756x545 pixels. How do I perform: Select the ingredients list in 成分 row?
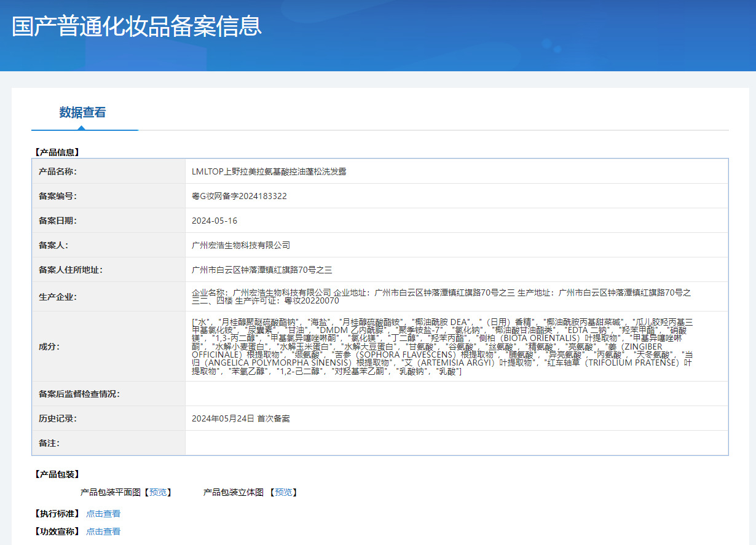coord(443,347)
